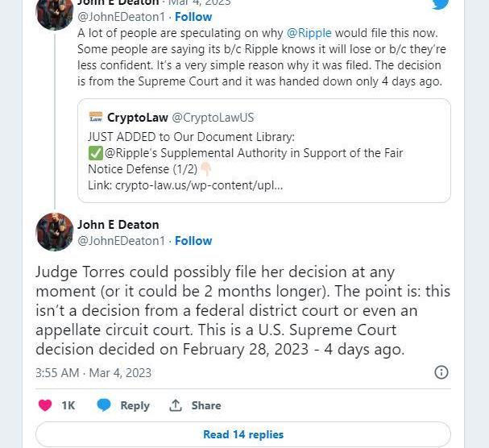Open the 3:55 AM Mar 4, 2023 timestamp
Image resolution: width=489 pixels, height=448 pixels.
point(93,373)
